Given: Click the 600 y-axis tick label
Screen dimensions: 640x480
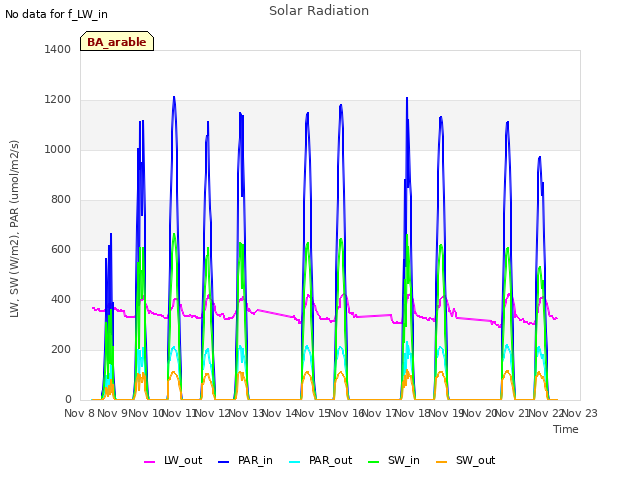Looking at the screenshot, I should coord(61,249).
